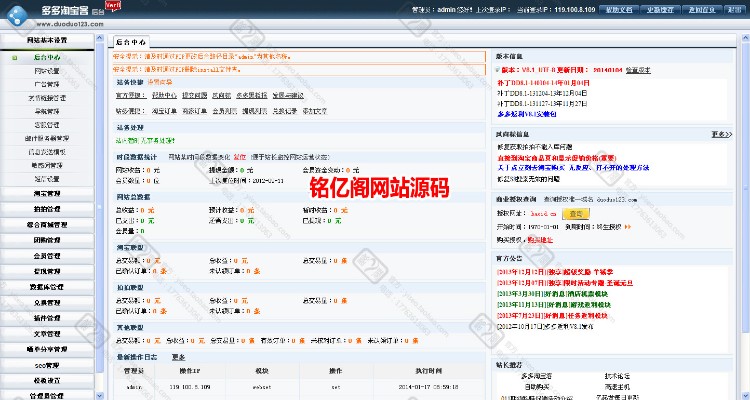Expand the 会员管理 sidebar section
Image resolution: width=750 pixels, height=400 pixels.
point(47,255)
